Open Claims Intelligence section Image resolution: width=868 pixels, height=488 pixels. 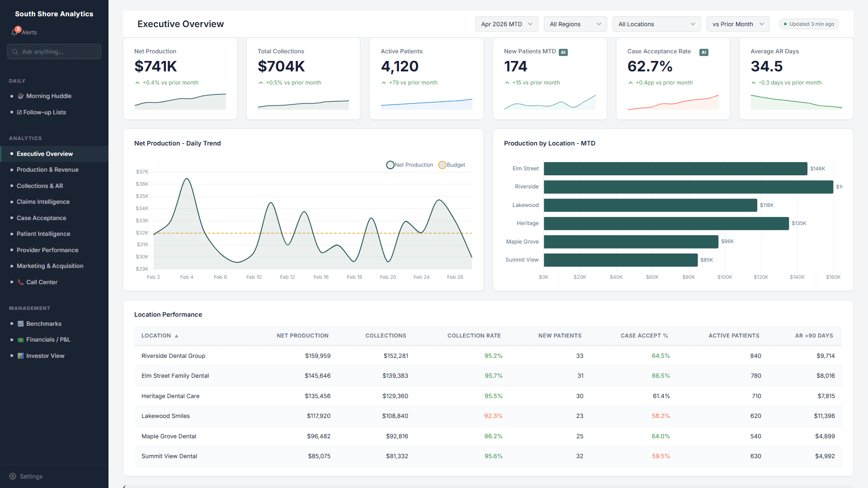coord(54,202)
